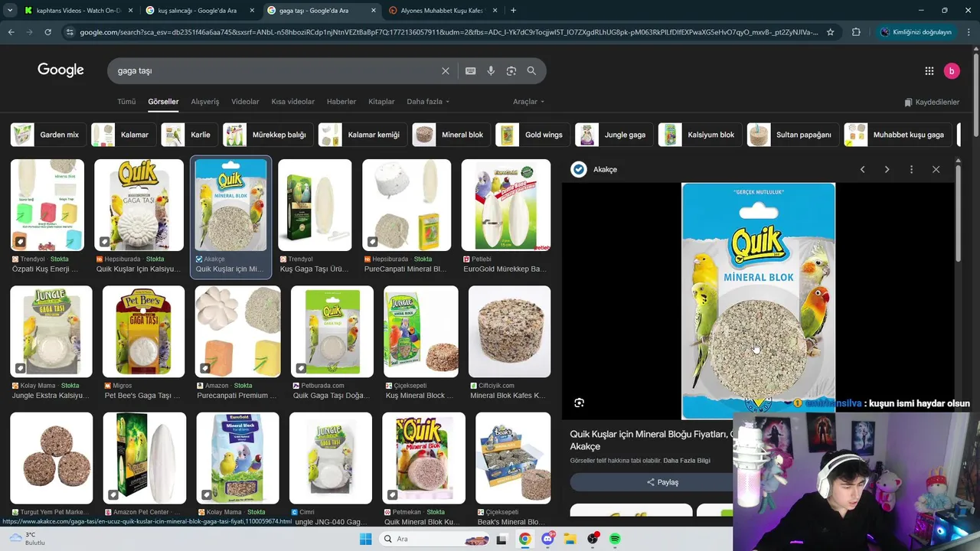The width and height of the screenshot is (980, 551).
Task: Go to previous image in preview panel
Action: (x=862, y=169)
